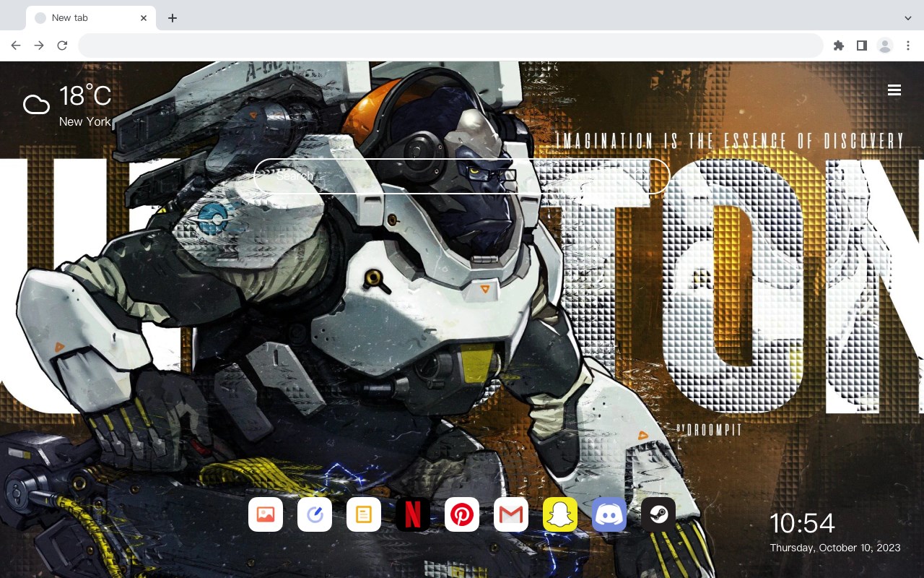Focus the page Search box
Image resolution: width=924 pixels, height=578 pixels.
462,176
